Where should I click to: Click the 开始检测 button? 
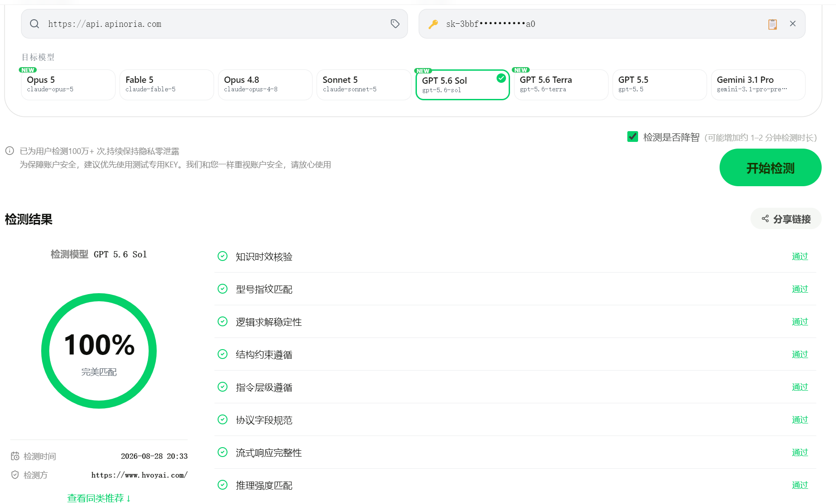click(770, 167)
